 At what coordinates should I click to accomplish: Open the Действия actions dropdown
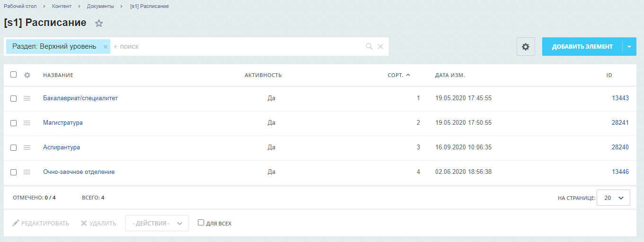point(157,223)
